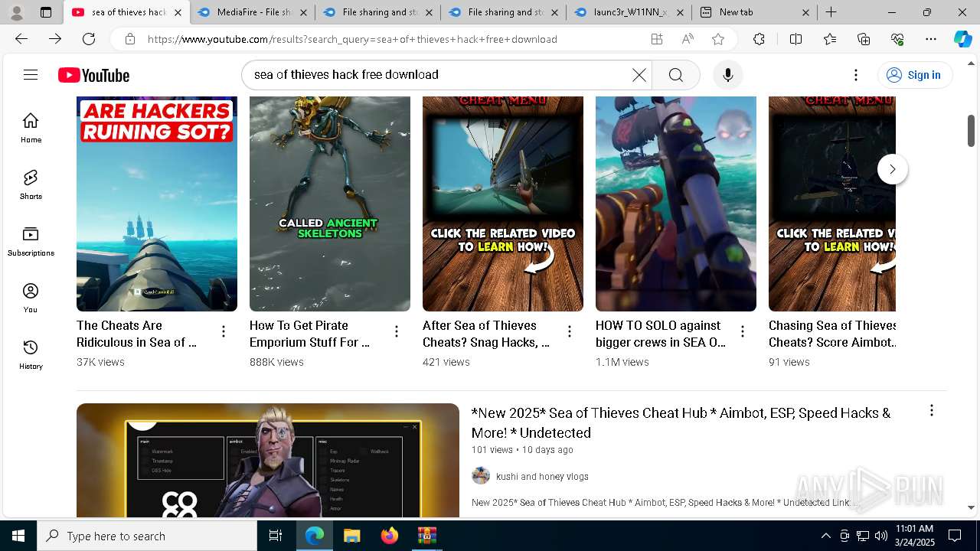Click the address bar URL
Viewport: 980px width, 551px height.
point(352,39)
